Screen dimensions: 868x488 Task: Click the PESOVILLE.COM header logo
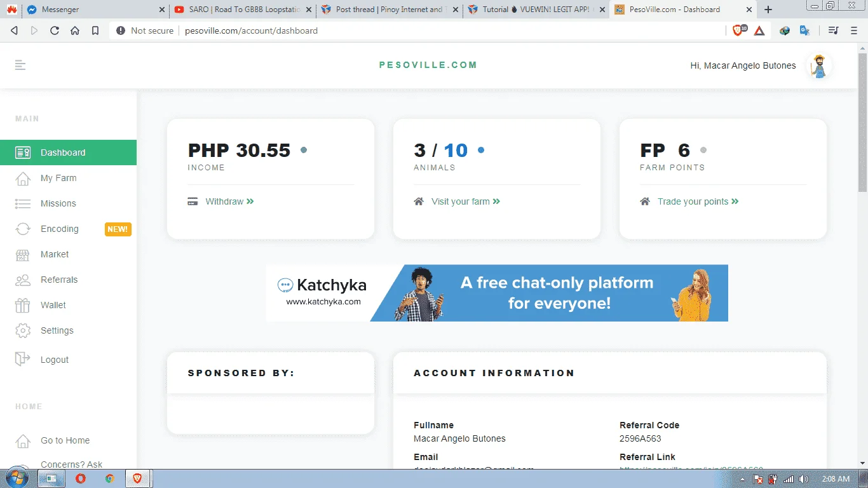pos(428,65)
